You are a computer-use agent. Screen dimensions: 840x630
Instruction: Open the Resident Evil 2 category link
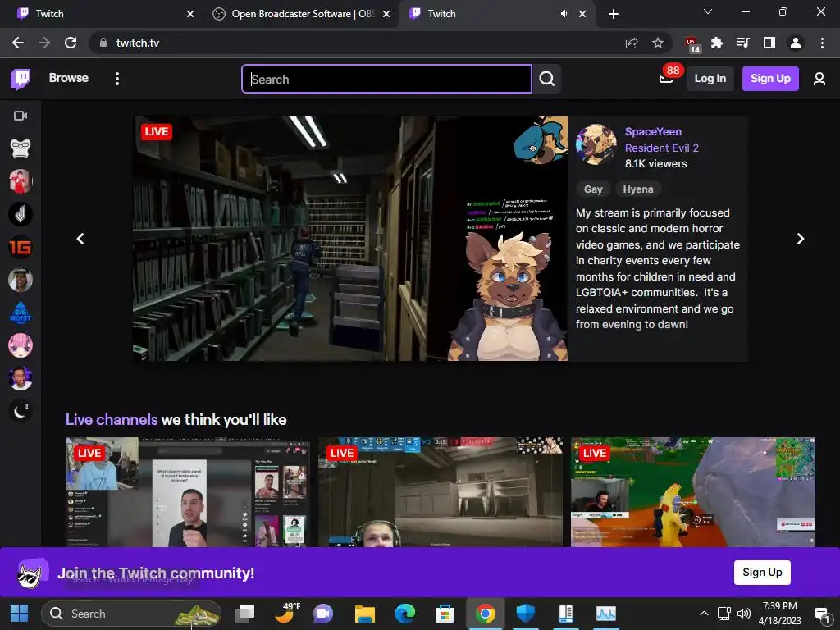coord(662,148)
